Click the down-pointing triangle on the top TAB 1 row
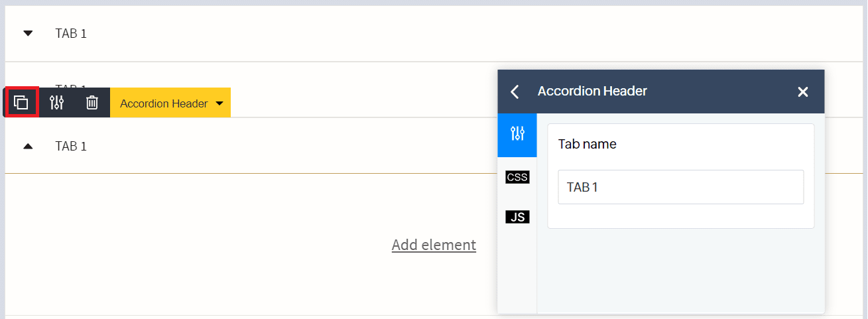868x319 pixels. (x=28, y=33)
